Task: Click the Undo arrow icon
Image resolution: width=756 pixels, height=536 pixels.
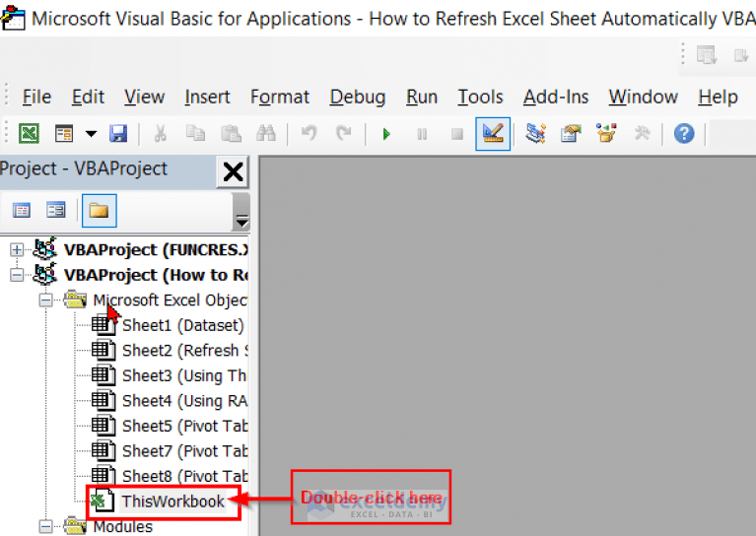Action: click(309, 134)
